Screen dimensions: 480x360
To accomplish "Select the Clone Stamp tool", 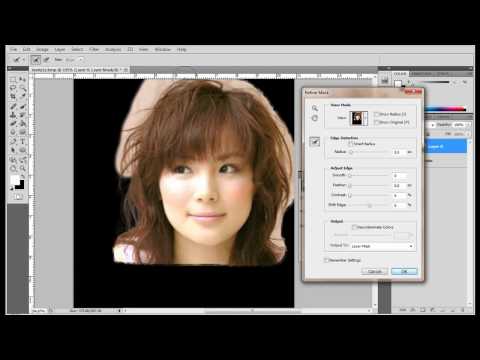I will tap(13, 115).
